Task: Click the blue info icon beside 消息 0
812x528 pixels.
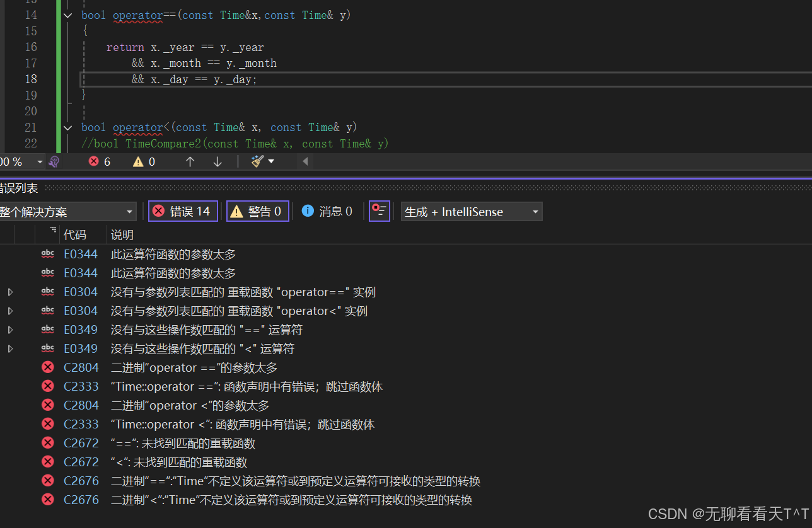Action: click(x=308, y=210)
